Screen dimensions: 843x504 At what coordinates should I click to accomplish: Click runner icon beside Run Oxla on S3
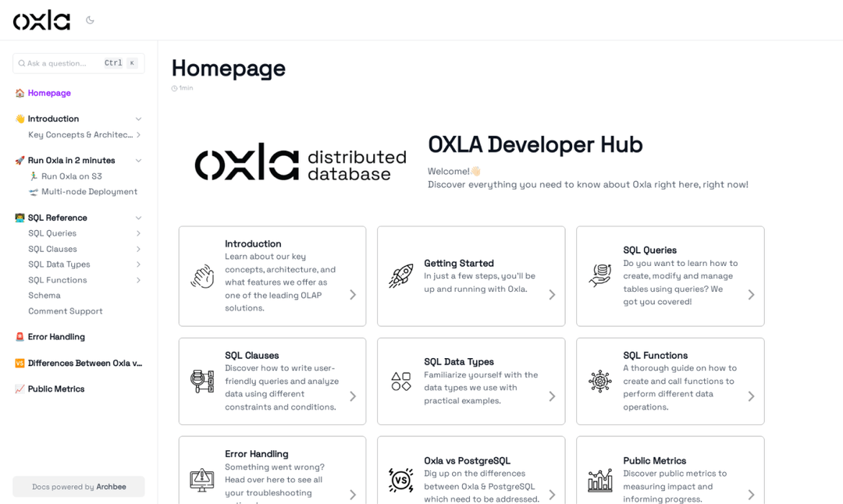pos(34,176)
